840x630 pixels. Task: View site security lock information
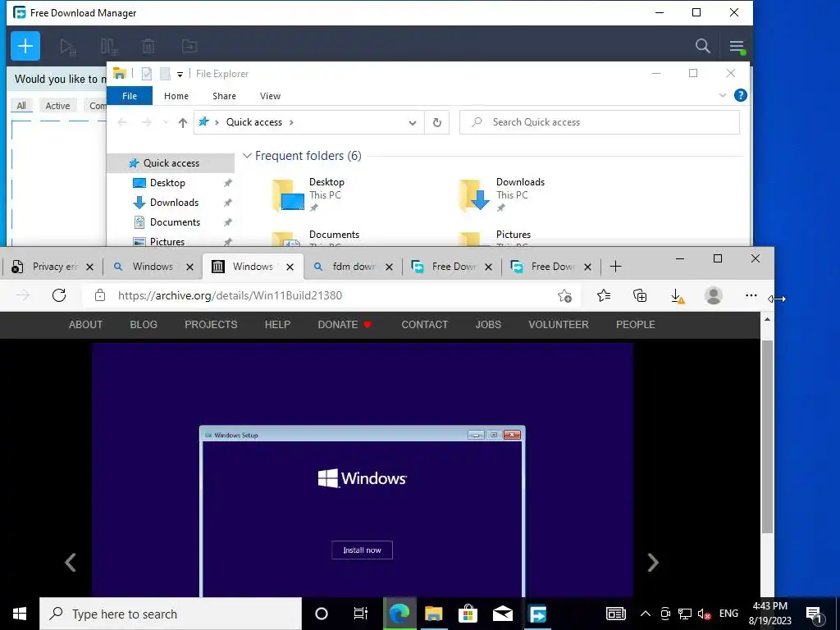99,295
